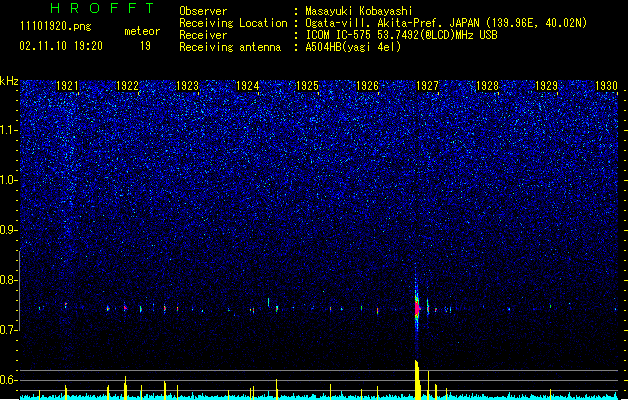Click the Receiving antenna label
This screenshot has width=629, height=400.
pyautogui.click(x=230, y=47)
